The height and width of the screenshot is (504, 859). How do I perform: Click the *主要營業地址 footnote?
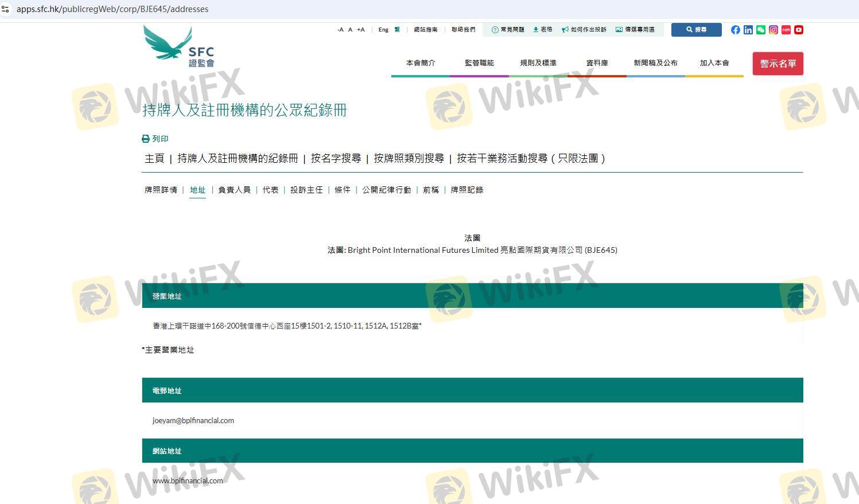pos(168,350)
